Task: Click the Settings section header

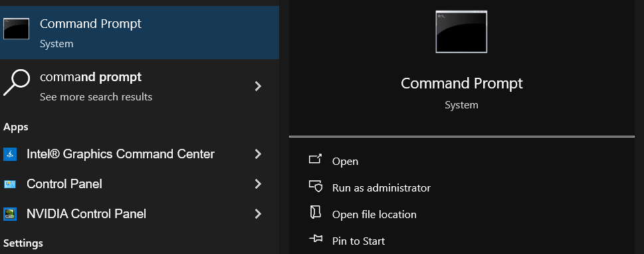Action: tap(23, 243)
